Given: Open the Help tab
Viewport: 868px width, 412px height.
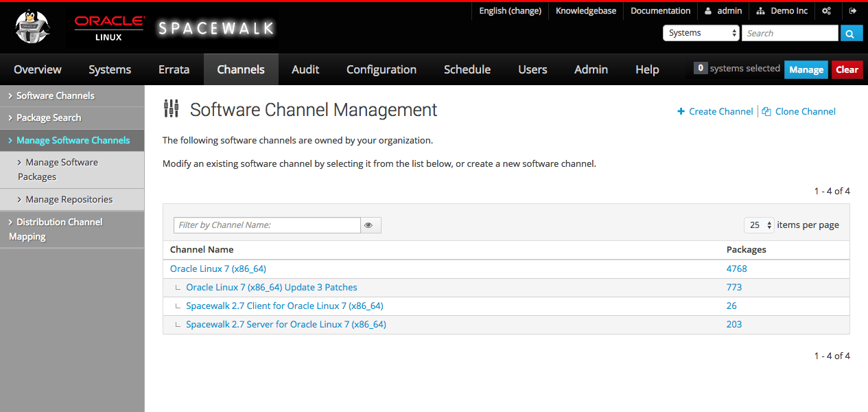Looking at the screenshot, I should (x=647, y=69).
